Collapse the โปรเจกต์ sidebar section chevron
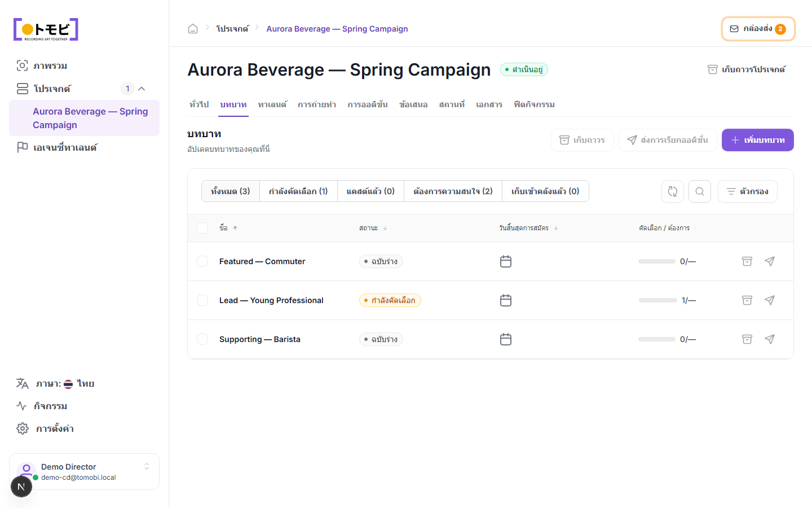812x508 pixels. [142, 89]
